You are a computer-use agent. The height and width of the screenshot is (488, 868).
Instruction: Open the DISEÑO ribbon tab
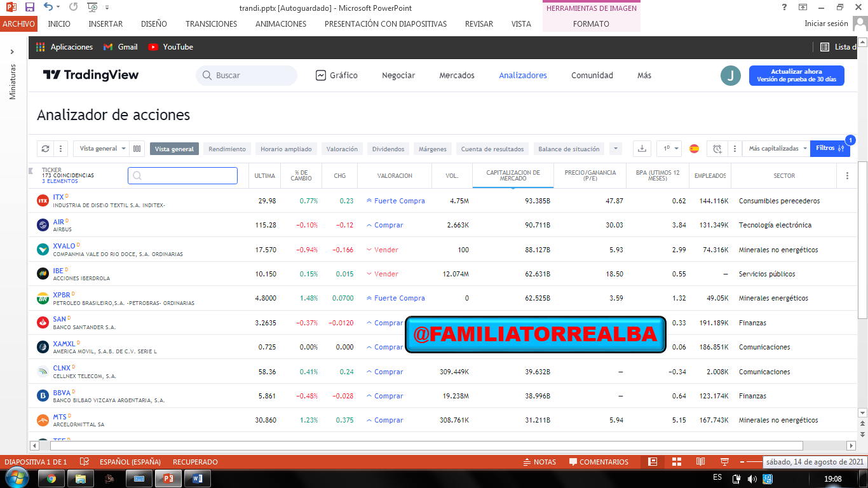click(154, 24)
